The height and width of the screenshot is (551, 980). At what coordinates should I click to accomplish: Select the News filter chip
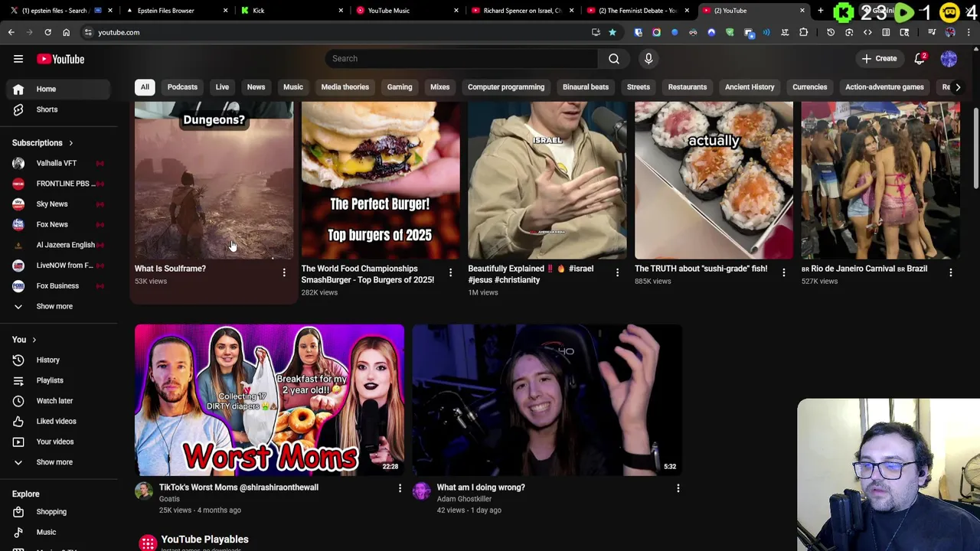[x=256, y=87]
